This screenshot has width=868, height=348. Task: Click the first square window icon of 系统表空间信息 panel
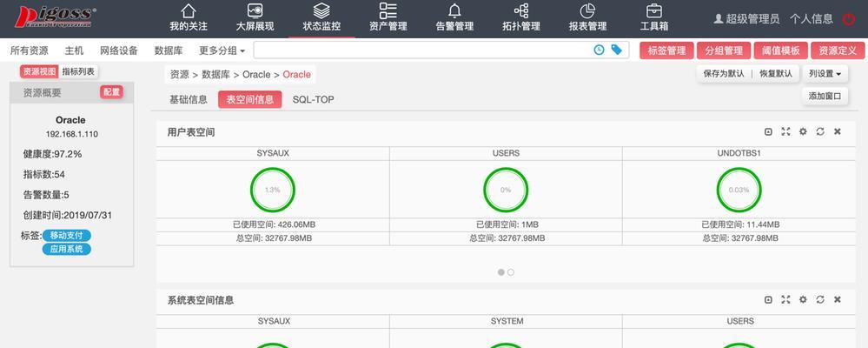768,300
